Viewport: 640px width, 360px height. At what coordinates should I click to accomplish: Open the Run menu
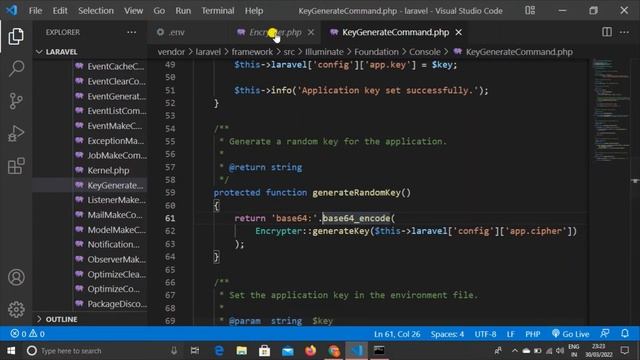point(183,11)
